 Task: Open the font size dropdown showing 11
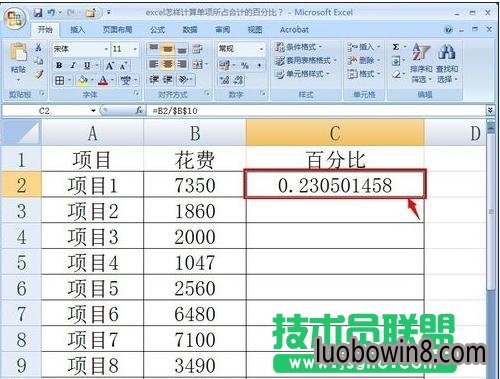pos(135,49)
